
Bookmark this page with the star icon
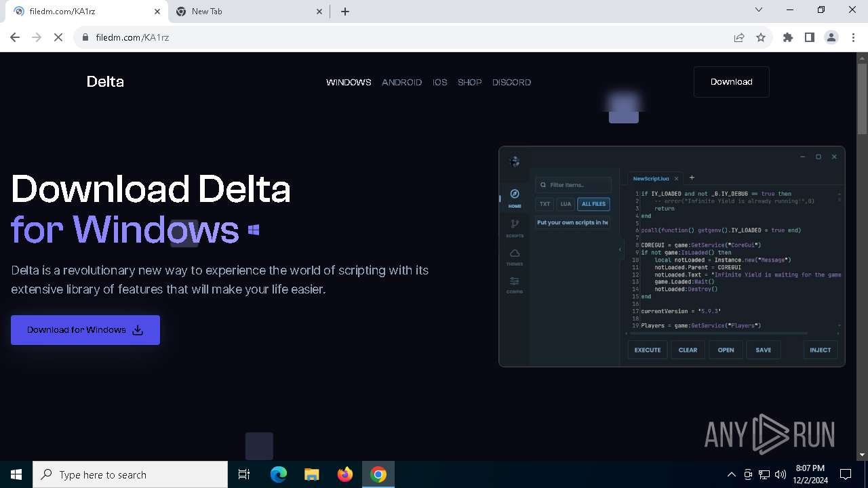(761, 37)
